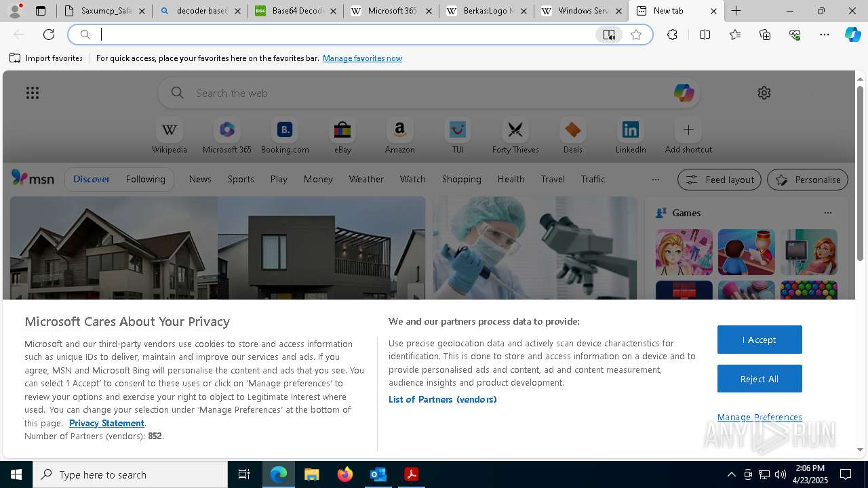Launch the Copilot sidebar icon
This screenshot has height=488, width=868.
coord(852,35)
